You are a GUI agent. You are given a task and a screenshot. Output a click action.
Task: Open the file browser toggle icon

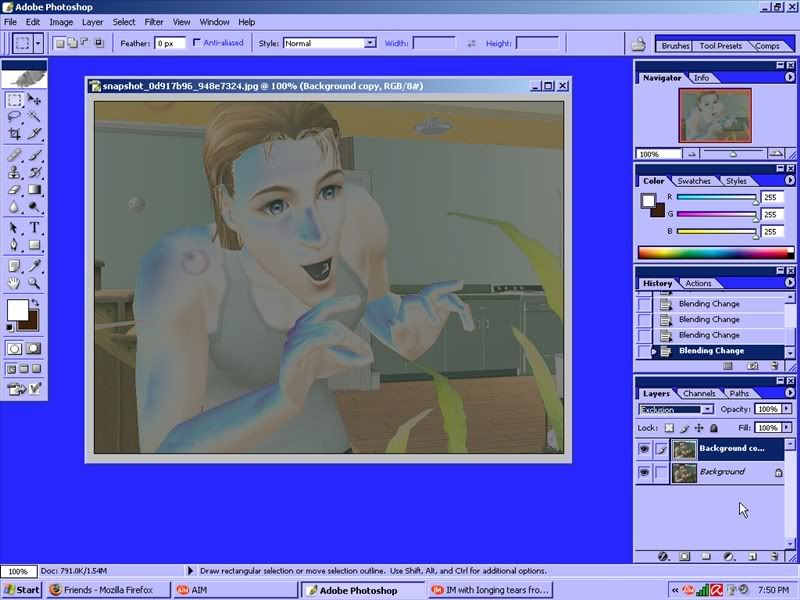(638, 44)
